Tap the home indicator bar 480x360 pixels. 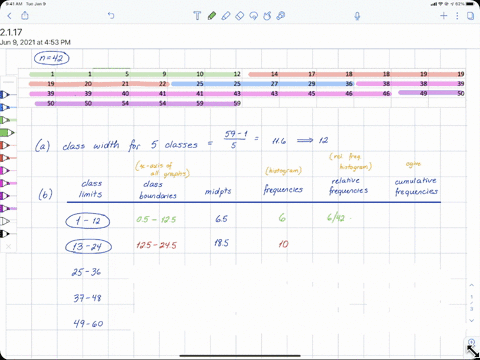click(x=240, y=356)
